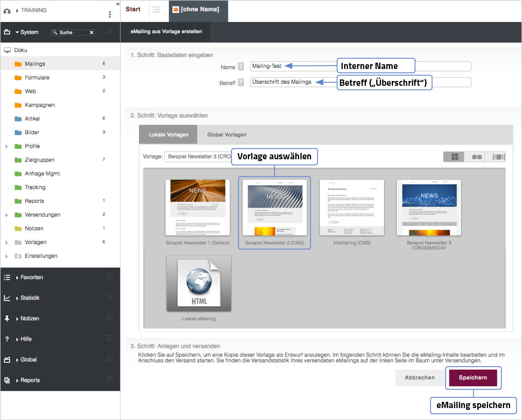
Task: Switch to large grid thumbnail view
Action: [455, 157]
